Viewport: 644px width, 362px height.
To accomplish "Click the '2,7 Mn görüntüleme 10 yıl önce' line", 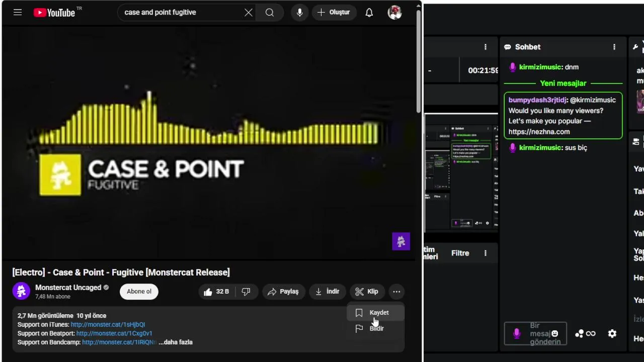I will [62, 316].
